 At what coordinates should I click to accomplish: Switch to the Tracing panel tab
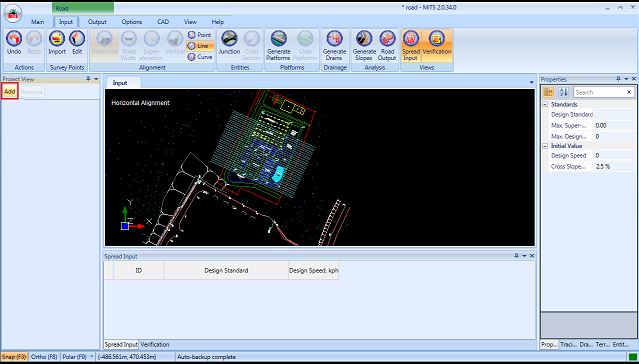click(568, 344)
